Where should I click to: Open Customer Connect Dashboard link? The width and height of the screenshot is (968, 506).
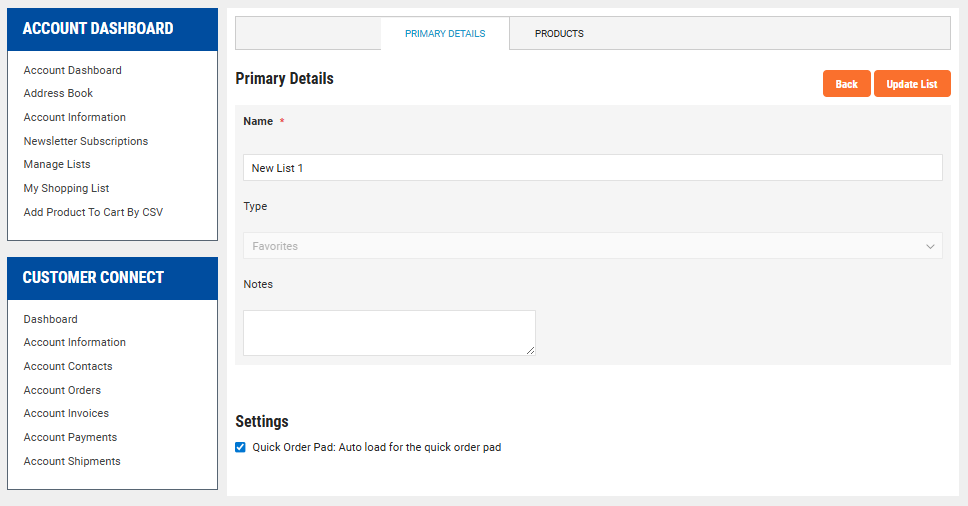click(51, 319)
